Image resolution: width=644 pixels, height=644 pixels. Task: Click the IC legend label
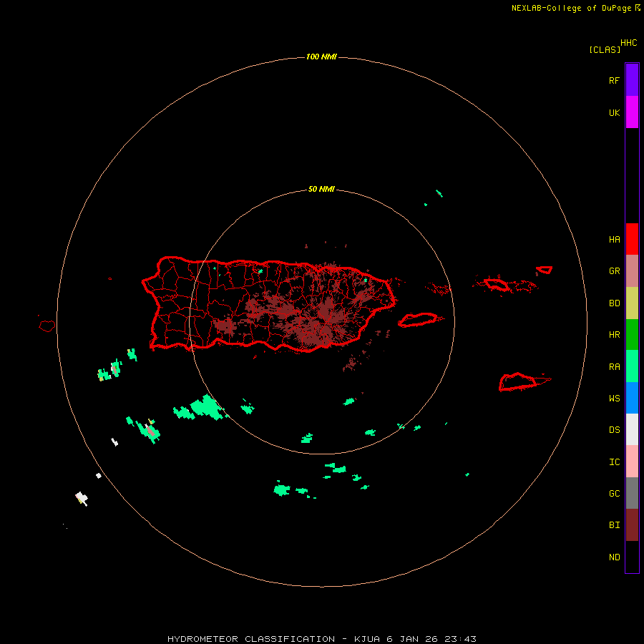614,462
